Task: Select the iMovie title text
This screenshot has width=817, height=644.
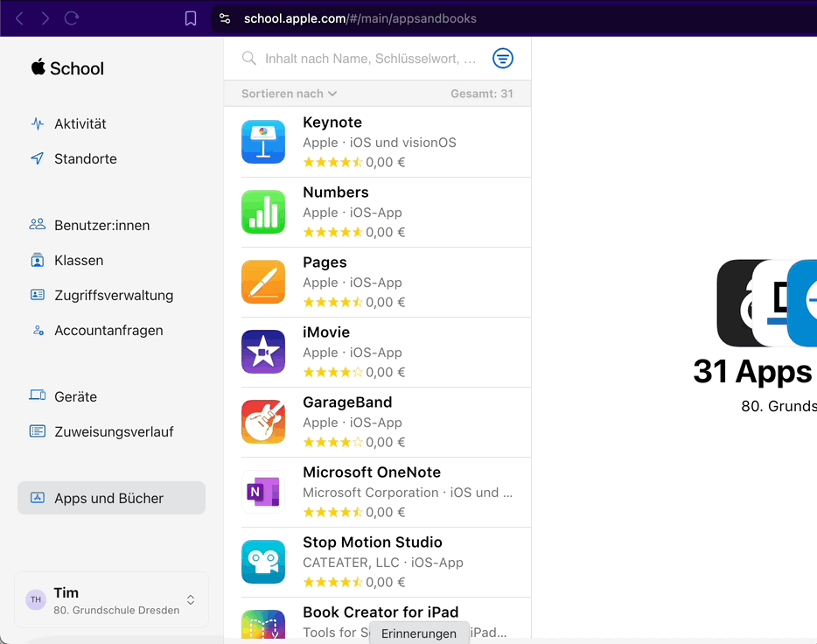Action: (x=326, y=332)
